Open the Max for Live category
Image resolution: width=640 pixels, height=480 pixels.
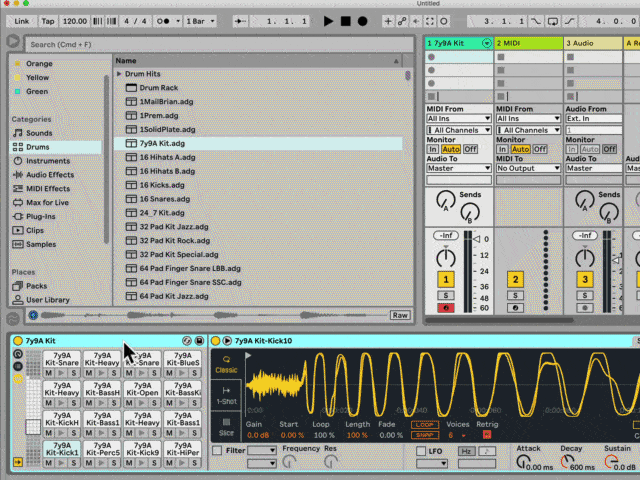coord(47,202)
